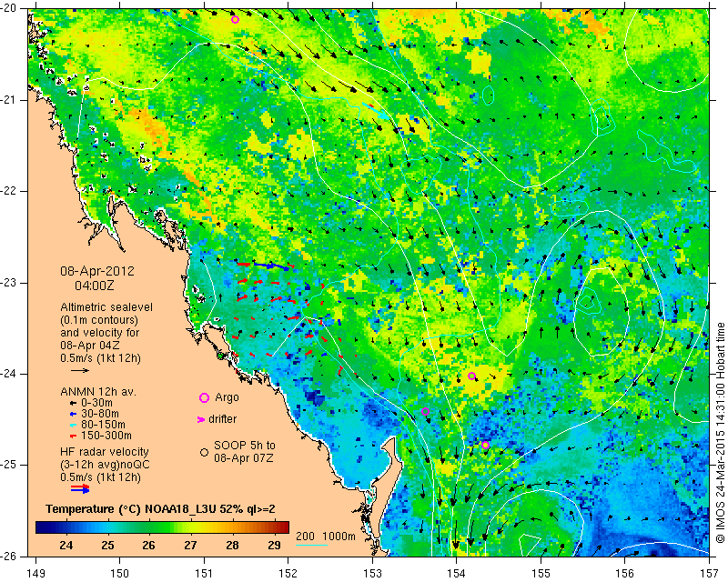Click the latitude axis label -26
728x582 pixels.
[10, 557]
